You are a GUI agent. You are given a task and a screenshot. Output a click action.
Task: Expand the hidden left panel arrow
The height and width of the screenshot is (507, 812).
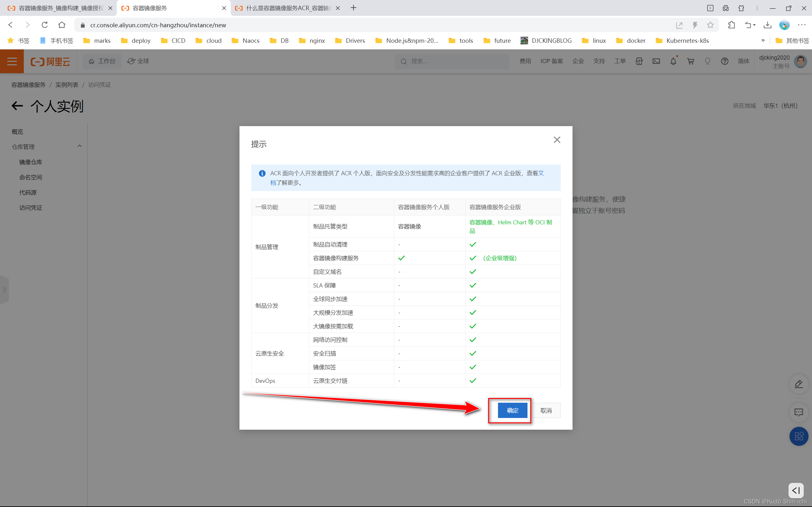point(4,290)
